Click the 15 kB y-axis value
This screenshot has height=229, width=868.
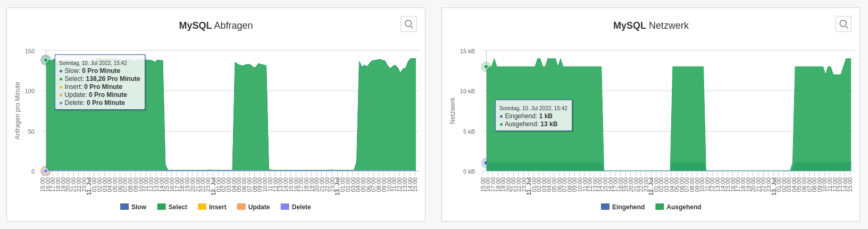(x=468, y=51)
